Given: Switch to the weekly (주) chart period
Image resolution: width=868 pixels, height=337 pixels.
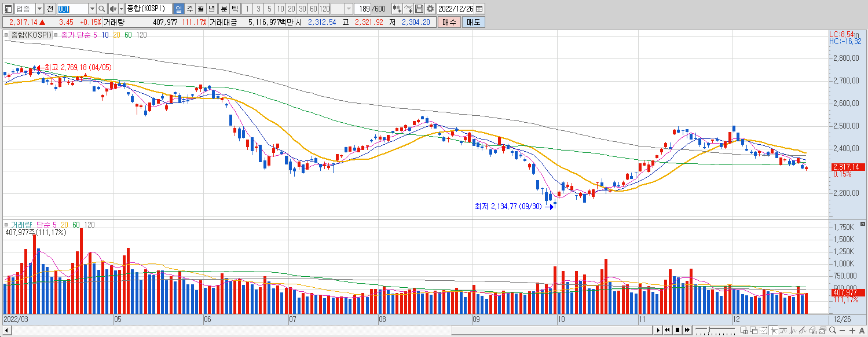Looking at the screenshot, I should pyautogui.click(x=189, y=9).
